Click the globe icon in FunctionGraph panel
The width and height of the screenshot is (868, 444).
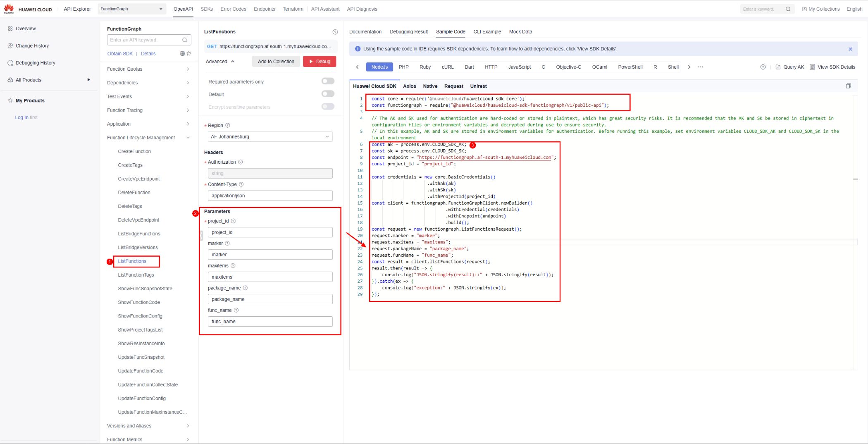click(x=182, y=54)
